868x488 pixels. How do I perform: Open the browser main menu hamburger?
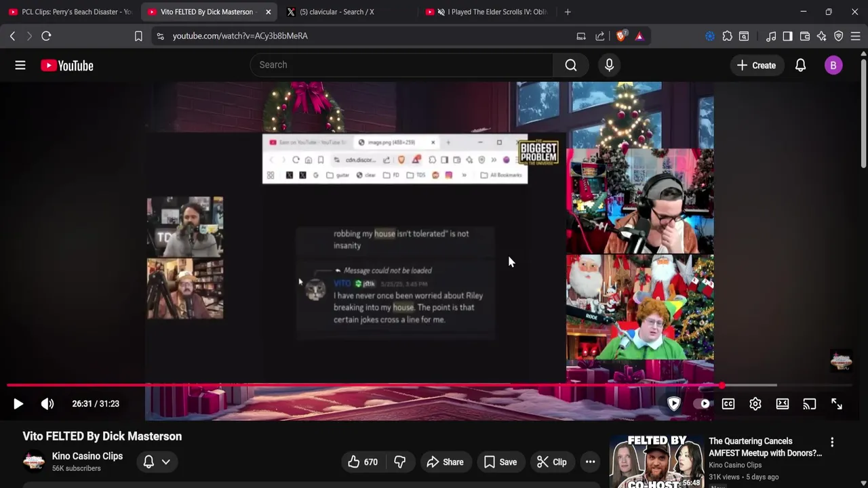coord(856,36)
